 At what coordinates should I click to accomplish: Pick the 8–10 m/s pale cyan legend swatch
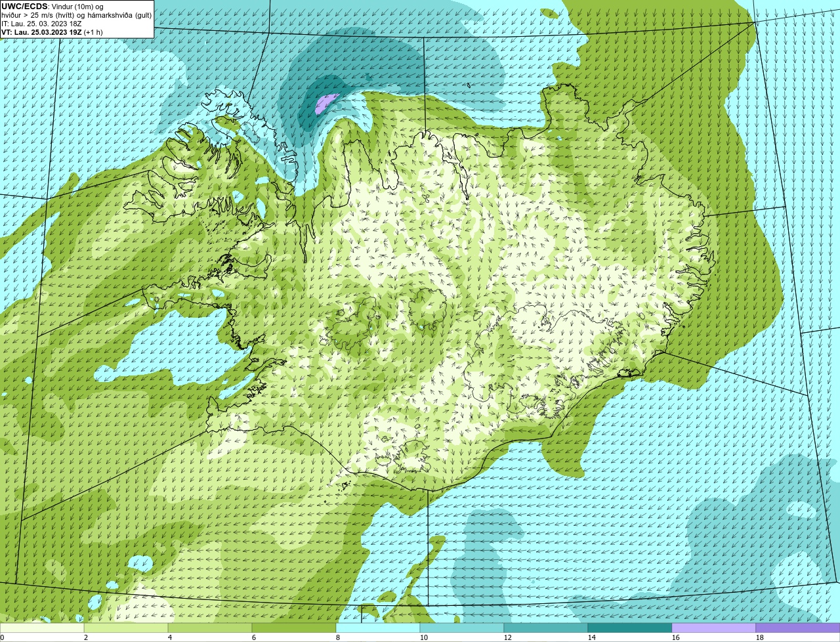pyautogui.click(x=378, y=628)
